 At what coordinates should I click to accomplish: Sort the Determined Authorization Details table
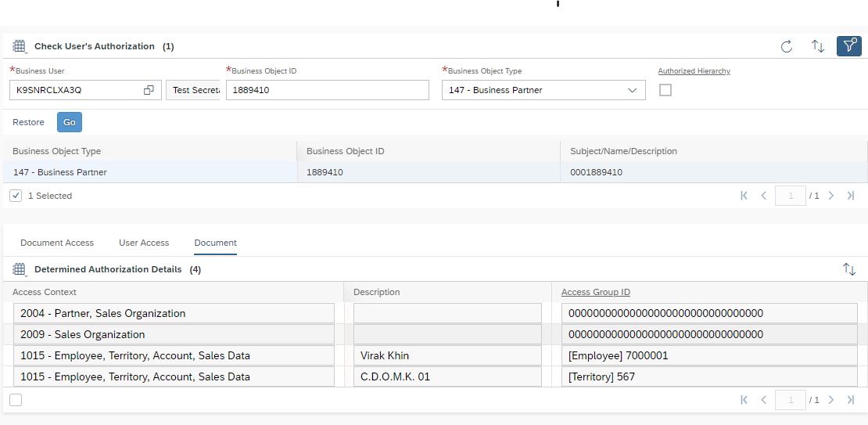coord(849,269)
